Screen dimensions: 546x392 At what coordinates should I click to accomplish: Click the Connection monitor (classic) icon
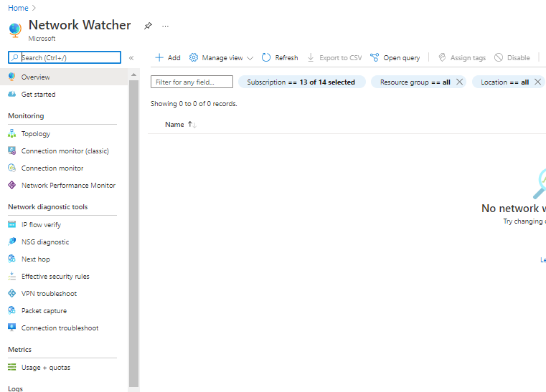(12, 150)
